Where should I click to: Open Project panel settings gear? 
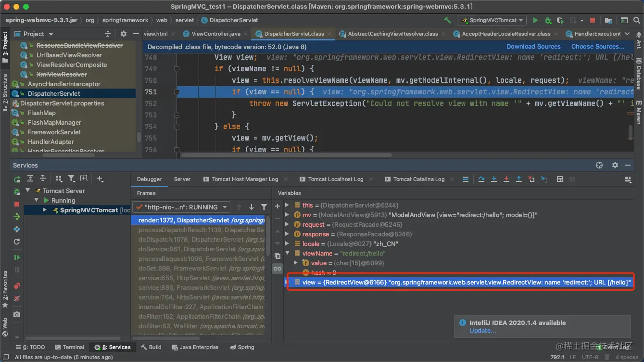[124, 34]
